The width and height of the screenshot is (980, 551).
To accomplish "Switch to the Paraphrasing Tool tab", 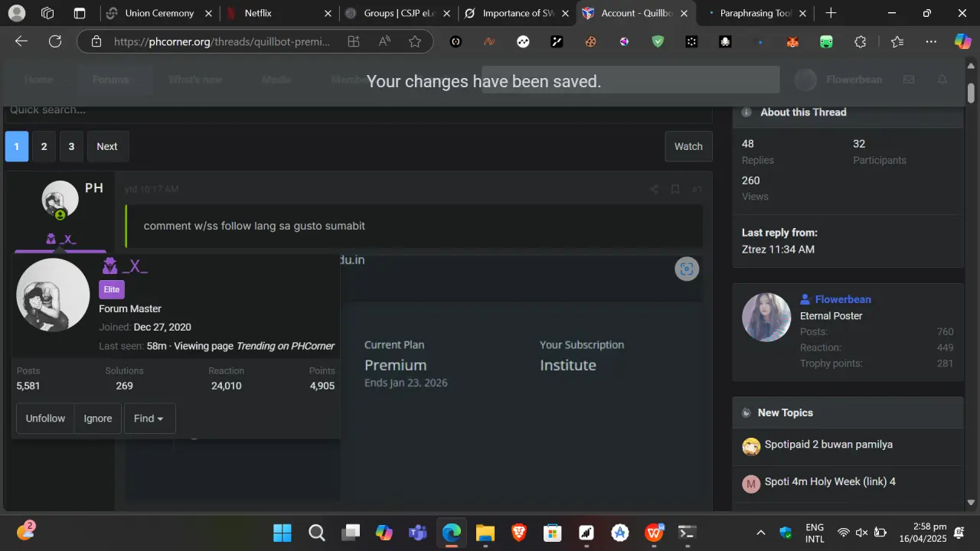I will click(x=756, y=13).
